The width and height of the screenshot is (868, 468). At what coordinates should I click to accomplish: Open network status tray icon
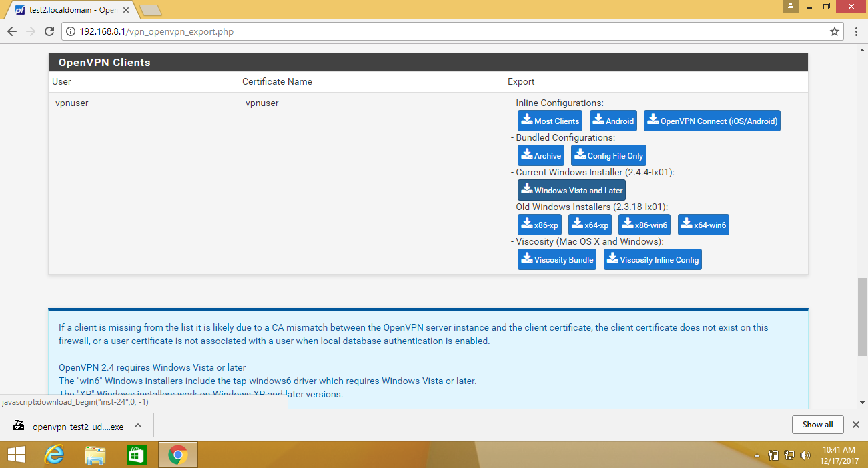(x=789, y=456)
